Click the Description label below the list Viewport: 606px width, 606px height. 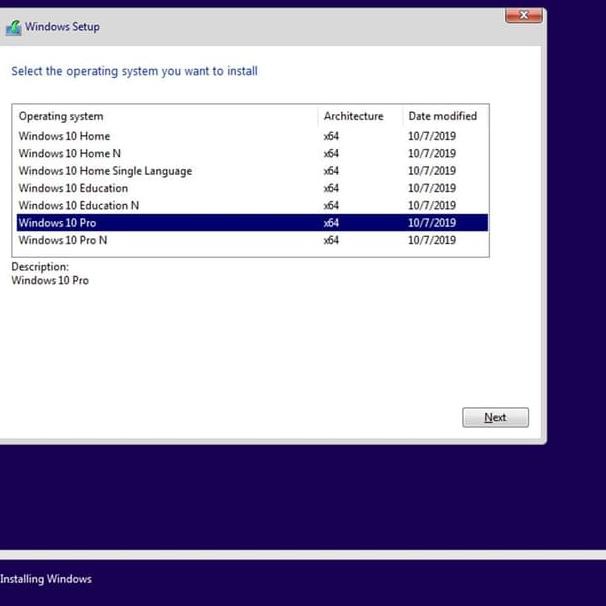pyautogui.click(x=40, y=267)
